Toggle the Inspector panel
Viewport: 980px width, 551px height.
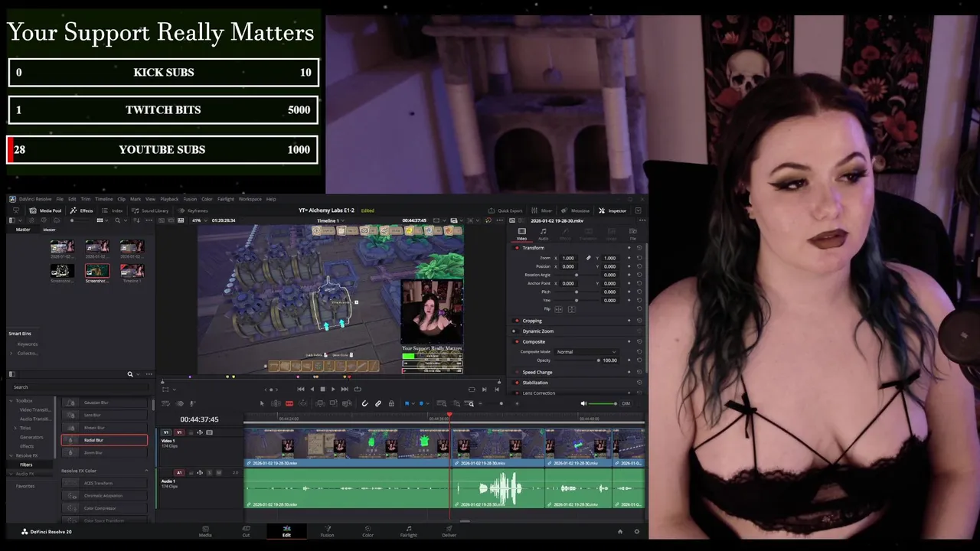point(612,210)
